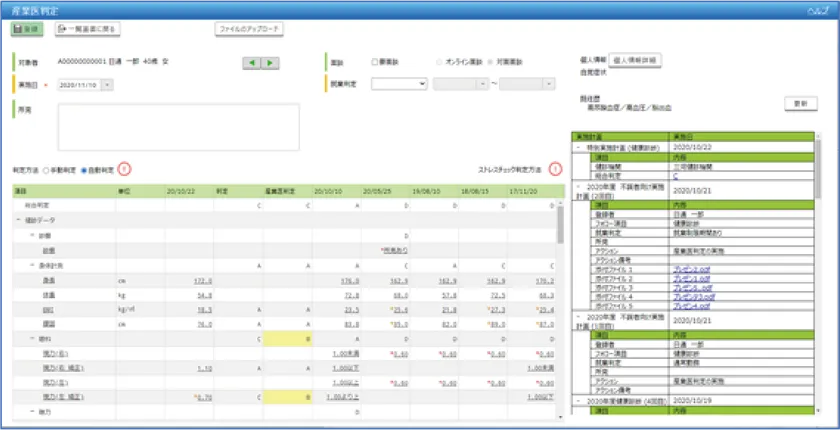The width and height of the screenshot is (840, 430).
Task: Open the 就業判定 dropdown
Action: [x=404, y=84]
